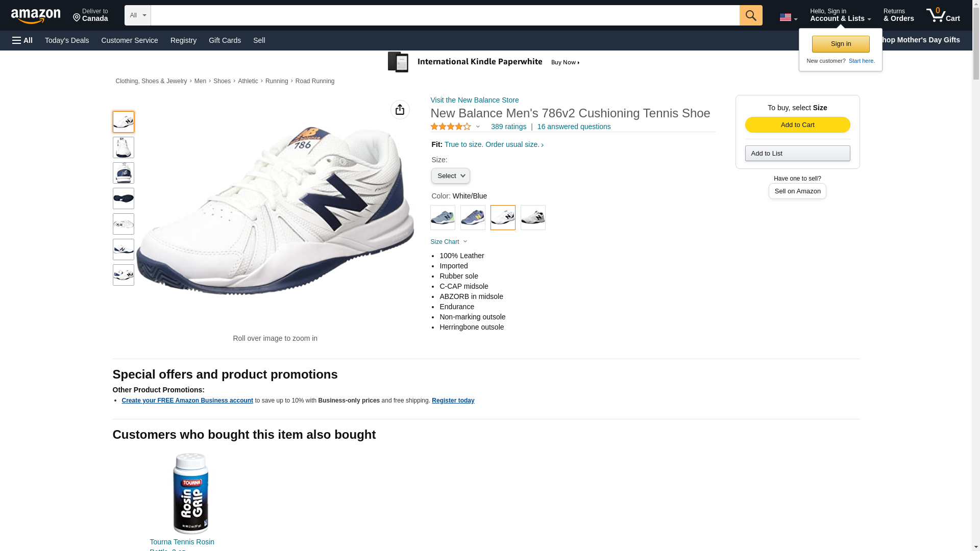This screenshot has width=980, height=551.
Task: Click the Amazon logo
Action: (x=36, y=16)
